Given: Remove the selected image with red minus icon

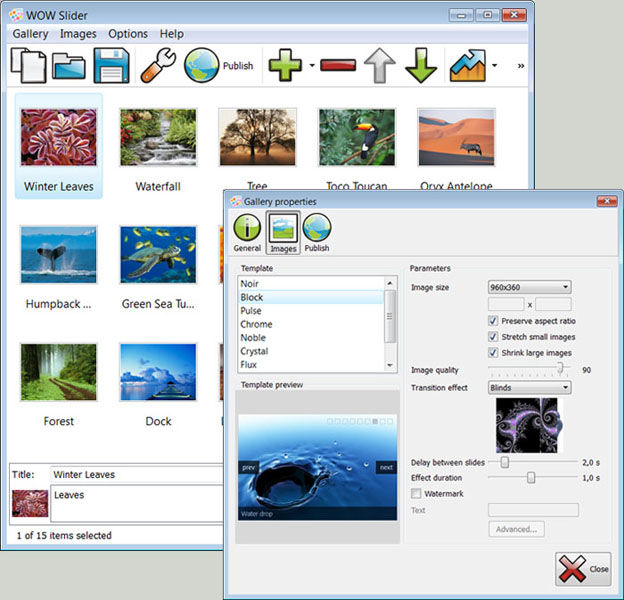Looking at the screenshot, I should tap(338, 66).
